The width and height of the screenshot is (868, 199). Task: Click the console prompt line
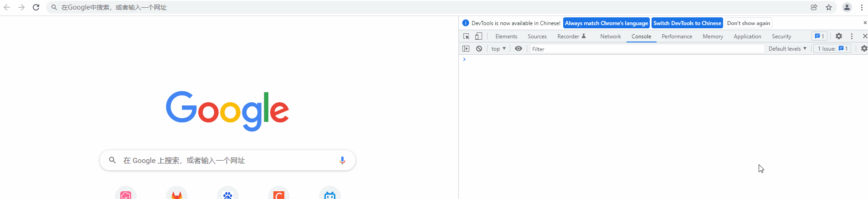click(663, 59)
